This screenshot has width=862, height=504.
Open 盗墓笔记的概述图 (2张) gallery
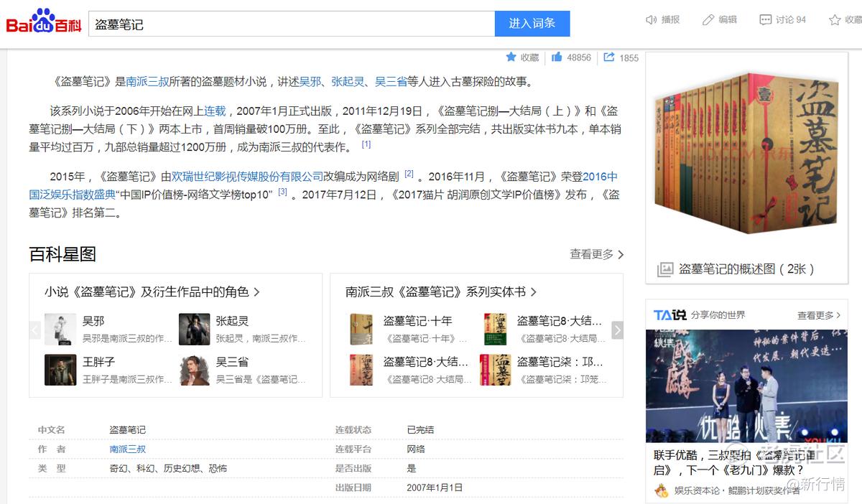747,269
